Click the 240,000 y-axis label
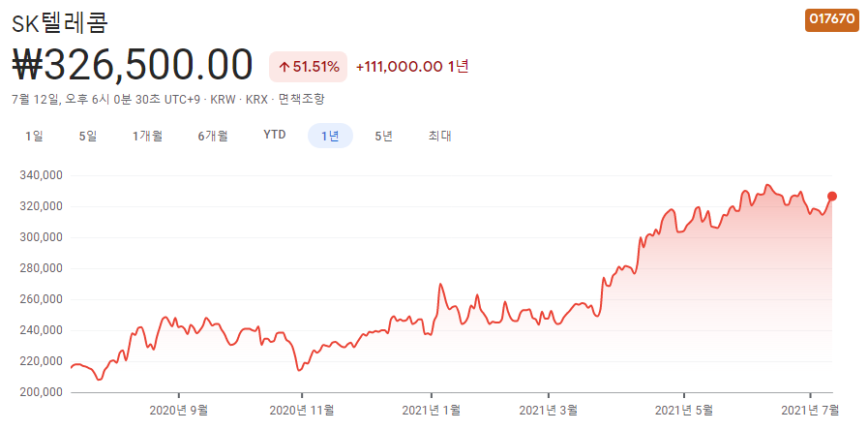Screen dimensions: 868x430 pyautogui.click(x=42, y=331)
